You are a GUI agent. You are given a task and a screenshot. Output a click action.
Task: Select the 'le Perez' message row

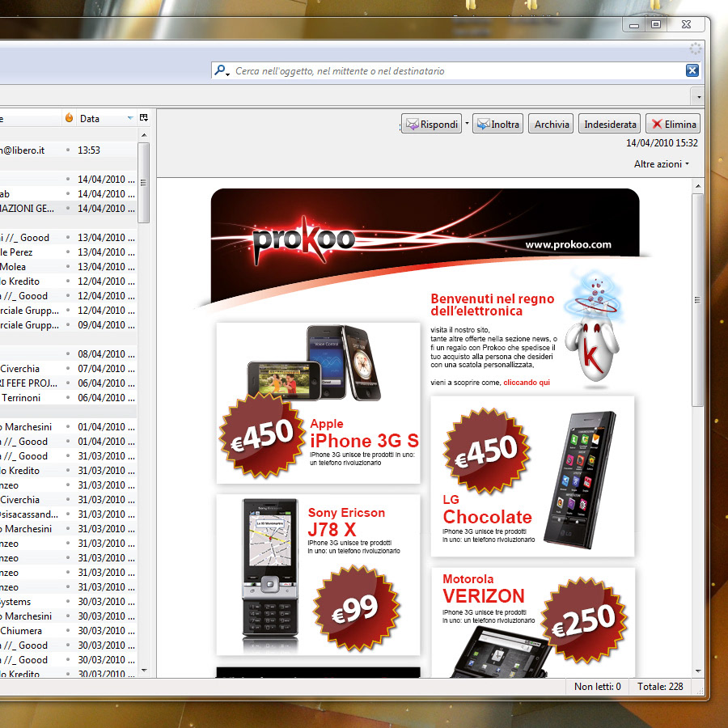[x=68, y=252]
